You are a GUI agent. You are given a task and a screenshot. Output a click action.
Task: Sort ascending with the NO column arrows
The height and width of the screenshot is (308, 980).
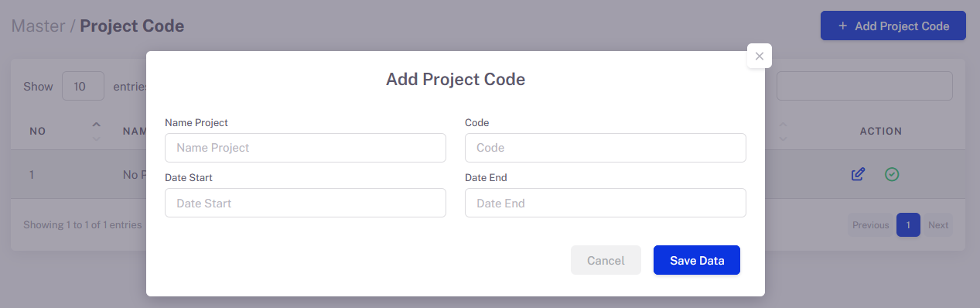coord(96,125)
